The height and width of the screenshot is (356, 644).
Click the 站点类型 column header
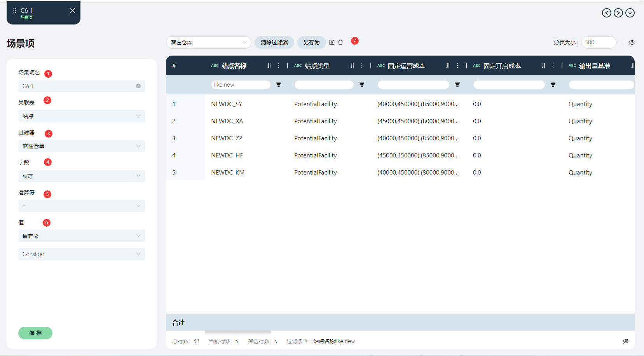(317, 66)
